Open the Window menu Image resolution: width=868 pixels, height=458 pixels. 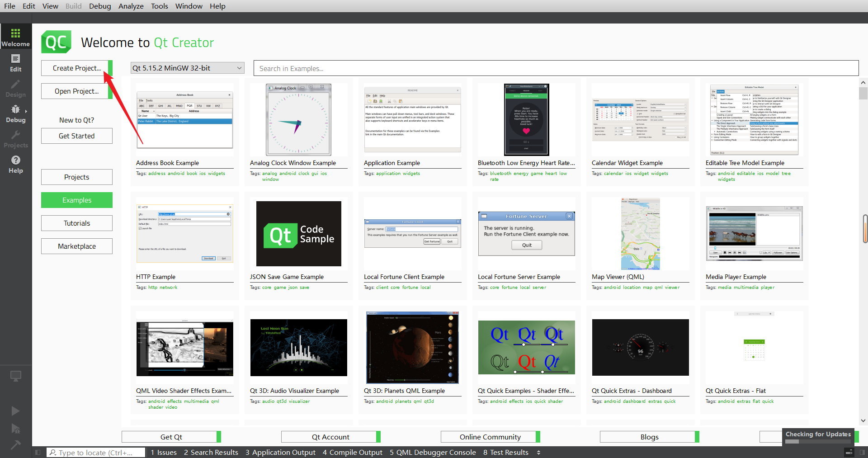(x=189, y=6)
